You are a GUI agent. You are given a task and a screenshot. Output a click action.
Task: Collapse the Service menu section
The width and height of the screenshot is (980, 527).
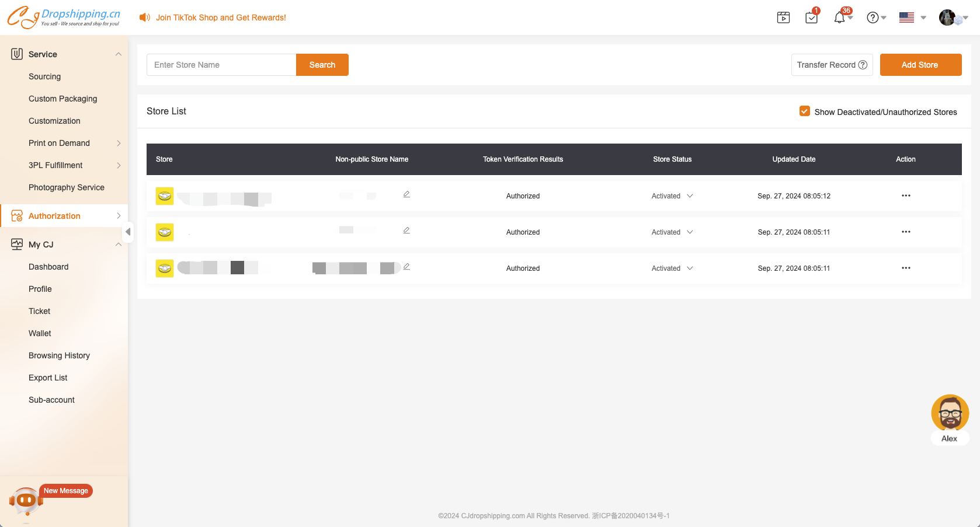pyautogui.click(x=119, y=54)
